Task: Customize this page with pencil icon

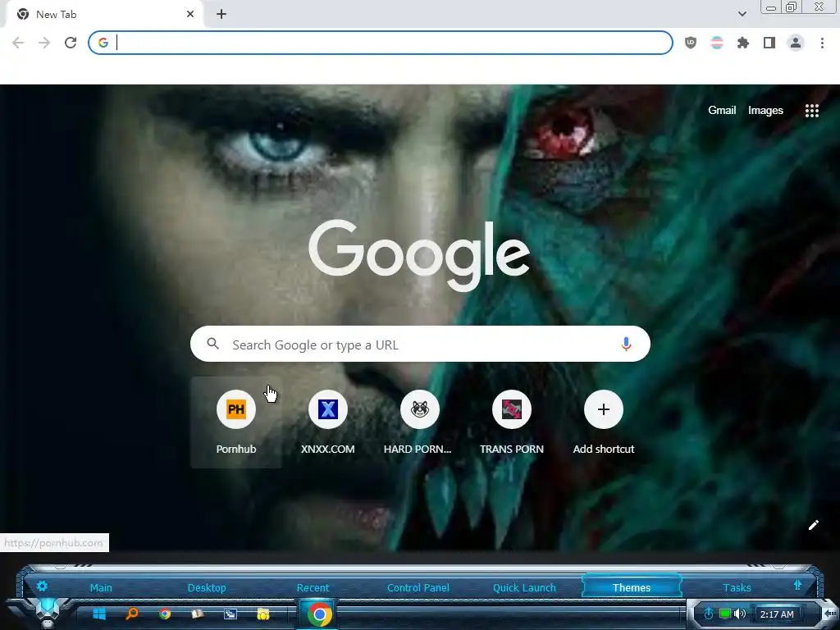Action: coord(813,525)
